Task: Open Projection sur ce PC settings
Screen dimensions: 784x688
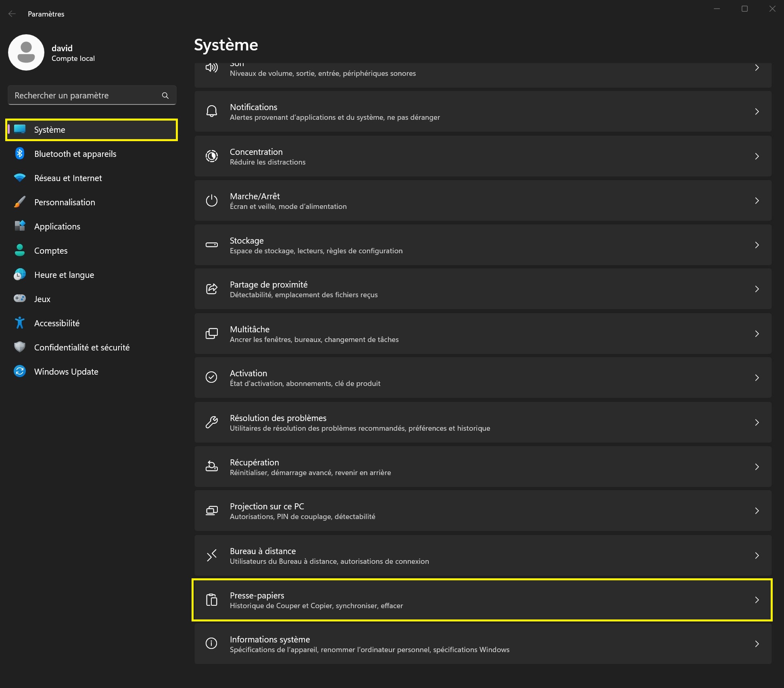Action: tap(482, 511)
